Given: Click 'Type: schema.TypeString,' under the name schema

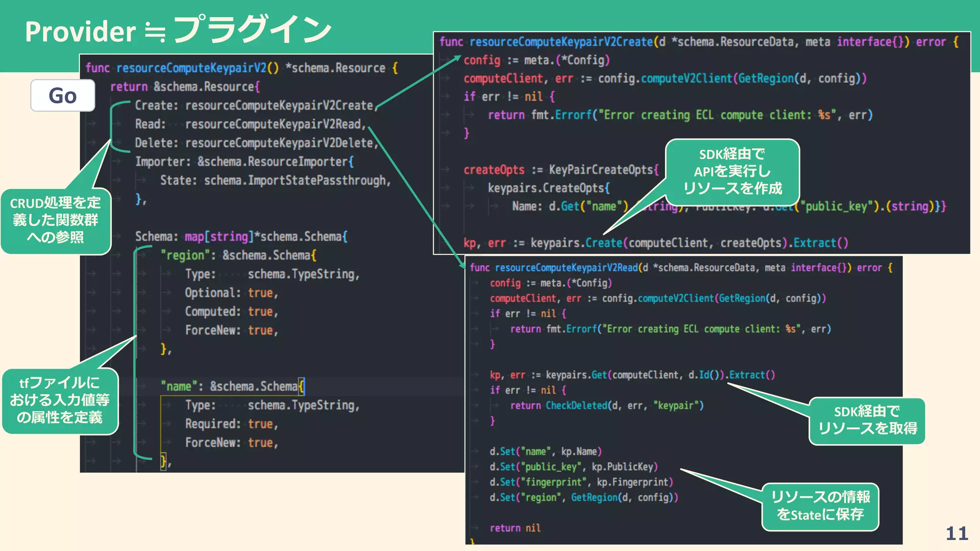Looking at the screenshot, I should (x=272, y=405).
